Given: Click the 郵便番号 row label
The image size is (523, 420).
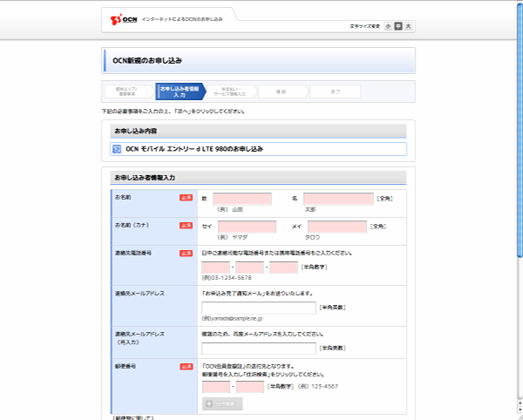Looking at the screenshot, I should point(126,366).
